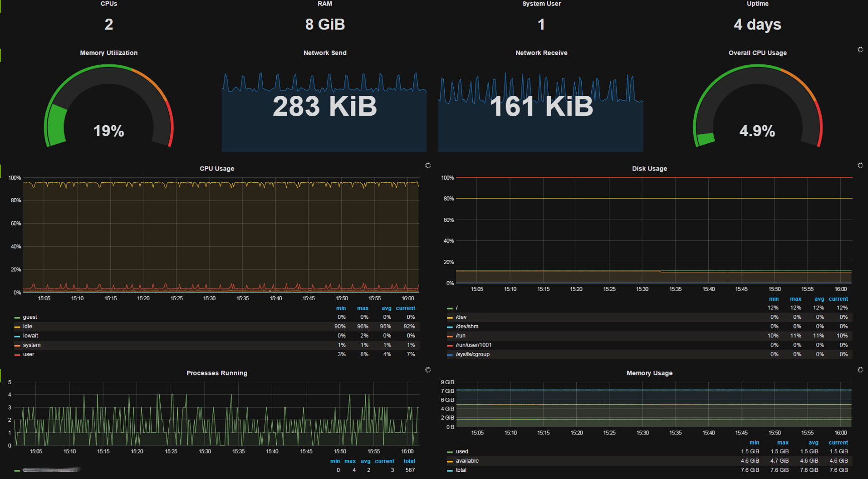The height and width of the screenshot is (479, 868).
Task: Open the RAM panel title menu
Action: pos(325,4)
